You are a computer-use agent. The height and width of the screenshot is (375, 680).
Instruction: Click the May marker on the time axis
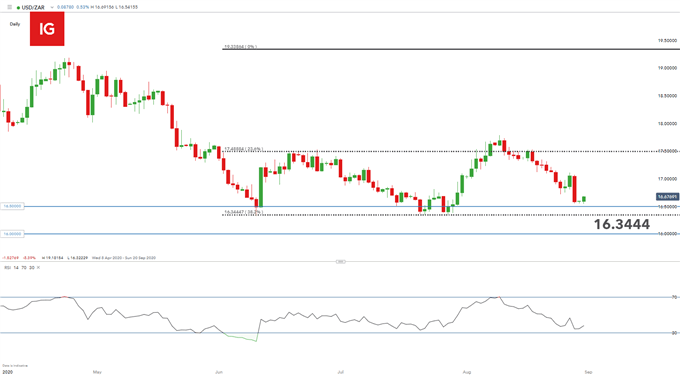(97, 372)
